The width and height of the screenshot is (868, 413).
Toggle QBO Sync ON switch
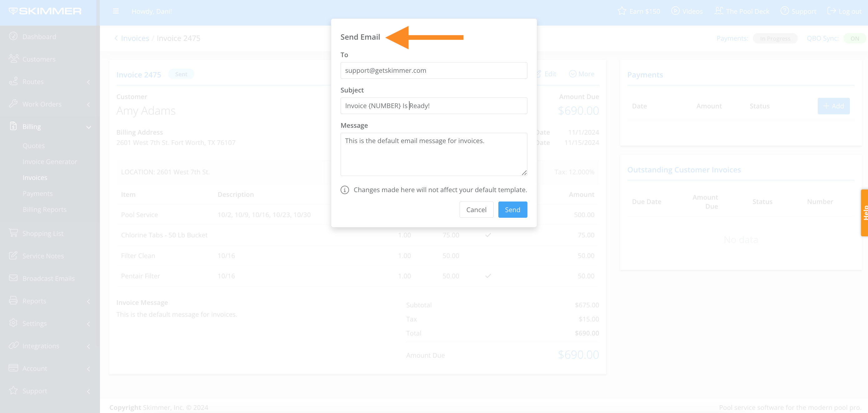click(855, 38)
